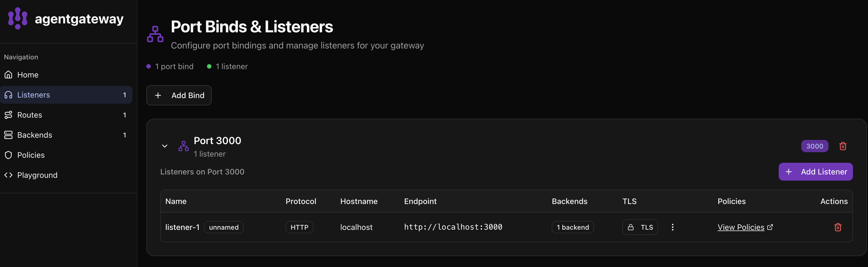Click the agentgateway logo icon
Image resolution: width=868 pixels, height=267 pixels.
pyautogui.click(x=17, y=18)
